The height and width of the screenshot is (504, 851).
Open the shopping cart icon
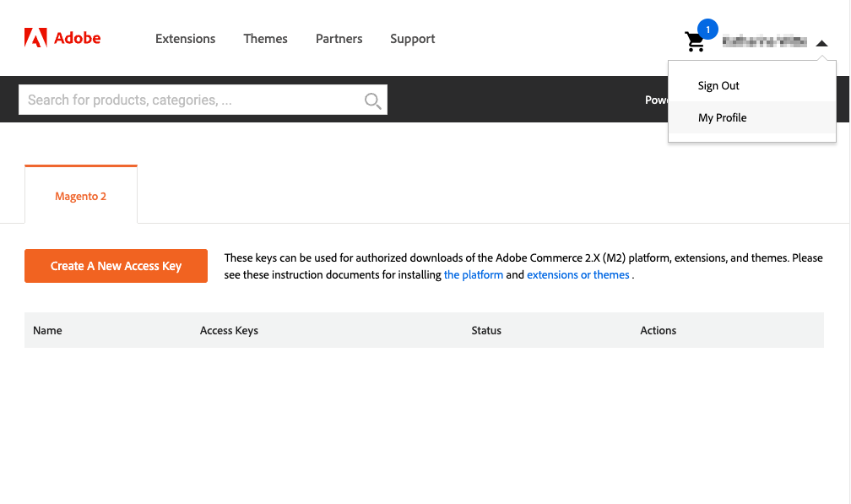[695, 41]
